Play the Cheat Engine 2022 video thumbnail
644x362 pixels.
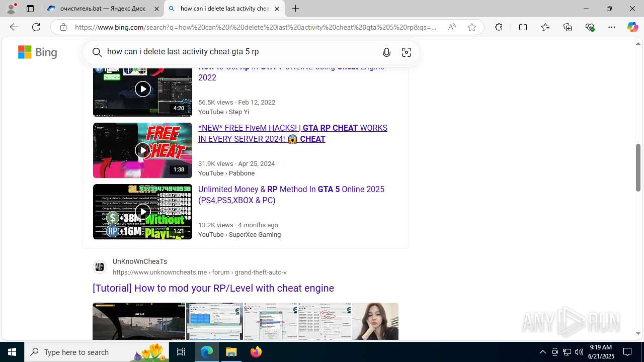142,89
